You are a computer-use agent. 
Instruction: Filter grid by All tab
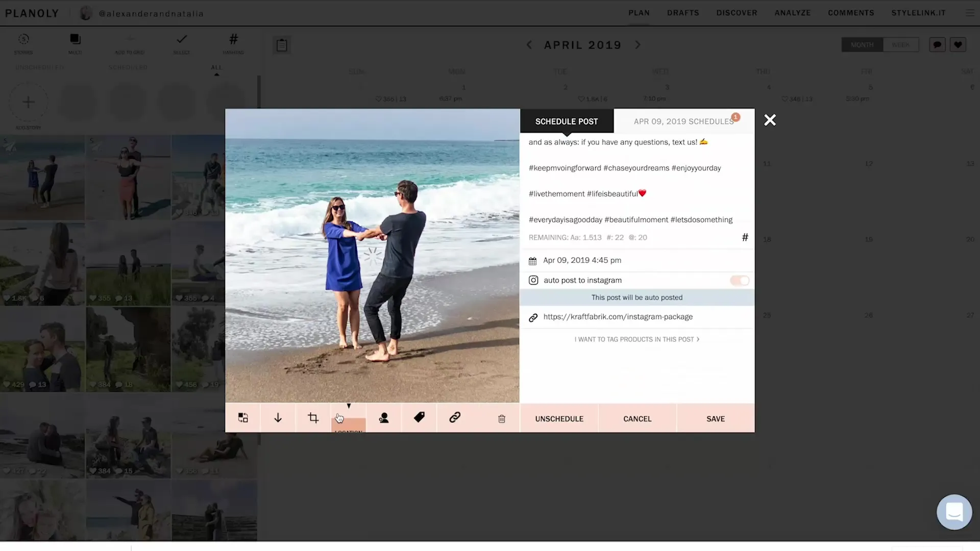coord(216,67)
